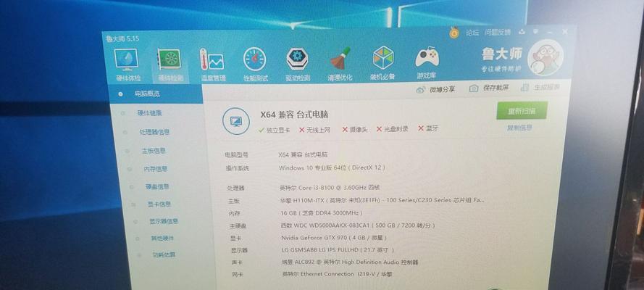Viewport: 644px width, 290px height.
Task: Click the download arrow icon in title bar
Action: tap(522, 31)
